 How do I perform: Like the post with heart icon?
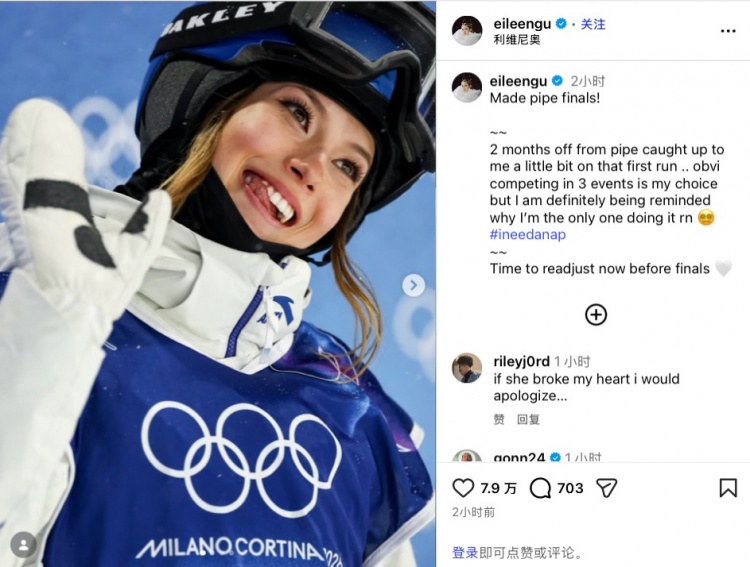tap(463, 488)
